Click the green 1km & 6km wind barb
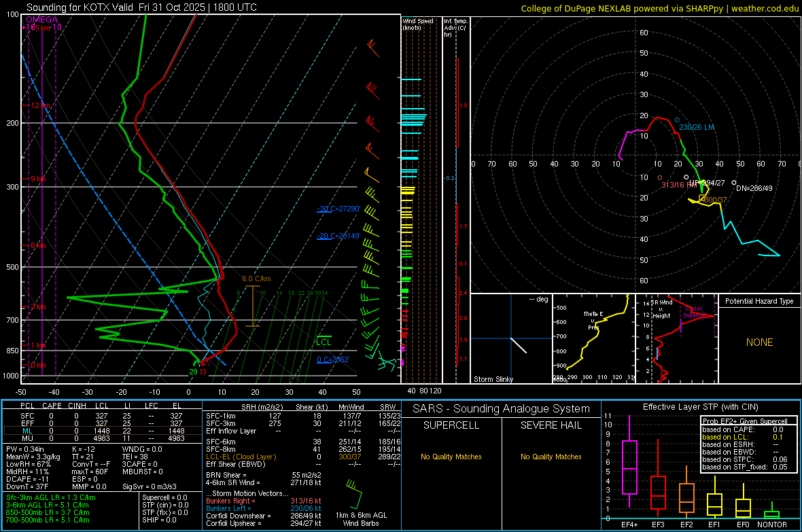802x532 pixels. click(x=355, y=493)
